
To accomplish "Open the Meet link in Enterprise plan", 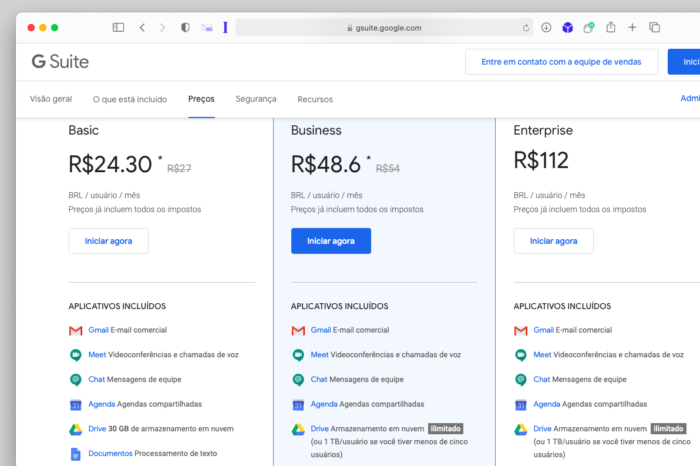I will point(542,355).
